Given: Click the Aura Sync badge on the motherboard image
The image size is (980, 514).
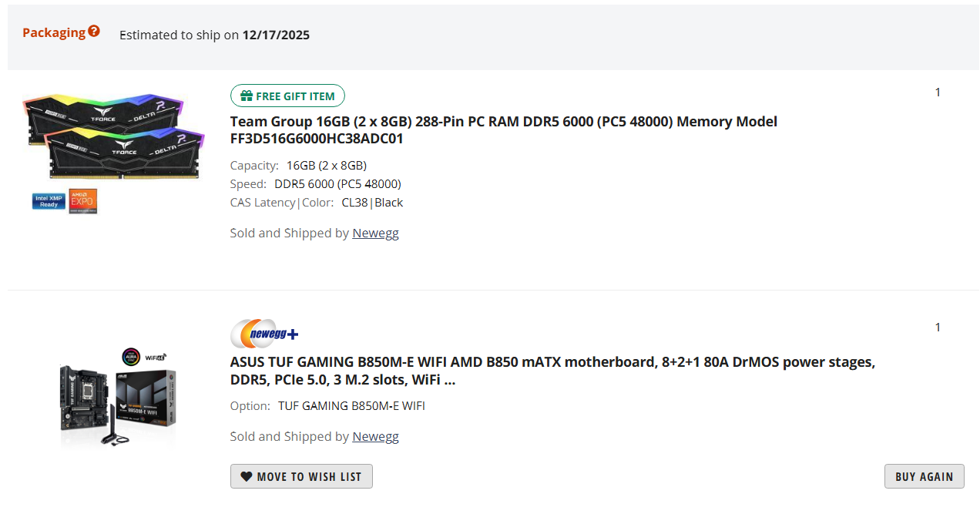Looking at the screenshot, I should 129,356.
